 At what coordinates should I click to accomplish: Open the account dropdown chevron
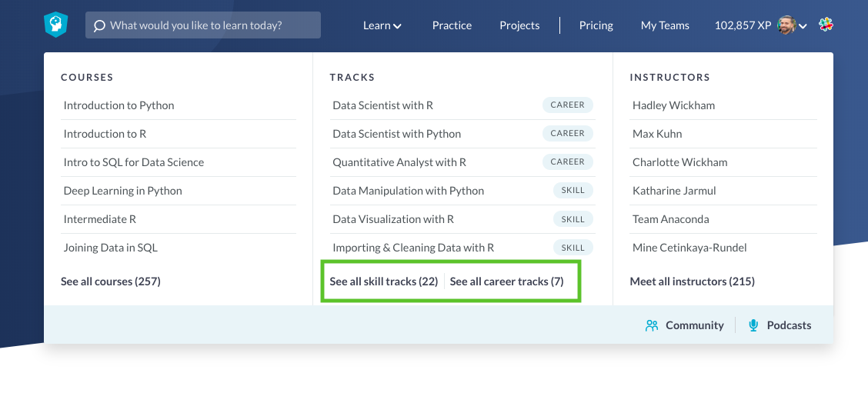803,26
